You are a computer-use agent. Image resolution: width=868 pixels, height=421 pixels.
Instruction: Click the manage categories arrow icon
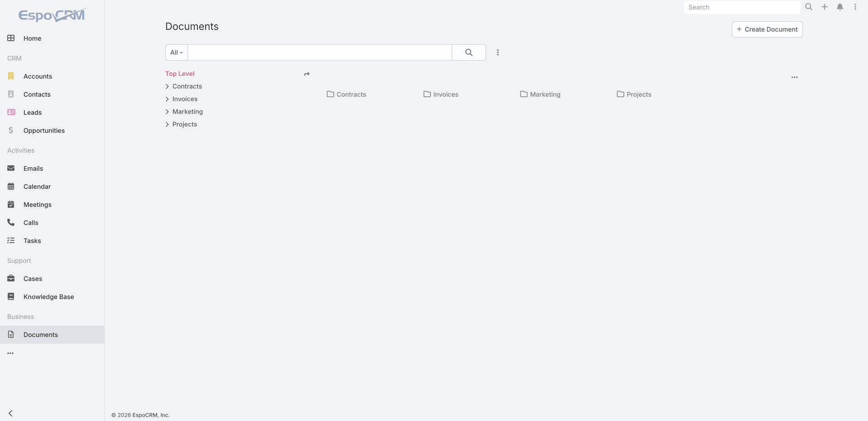click(307, 74)
